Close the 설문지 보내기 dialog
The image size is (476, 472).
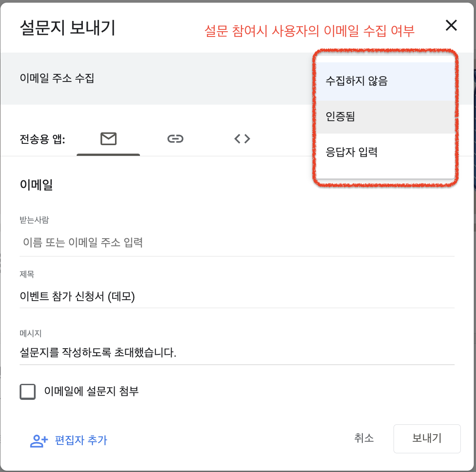tap(451, 26)
